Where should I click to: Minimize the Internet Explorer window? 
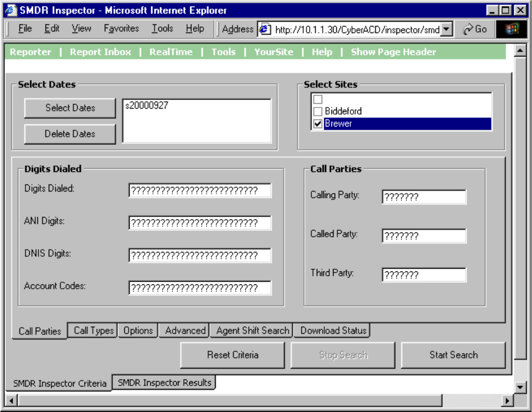493,10
